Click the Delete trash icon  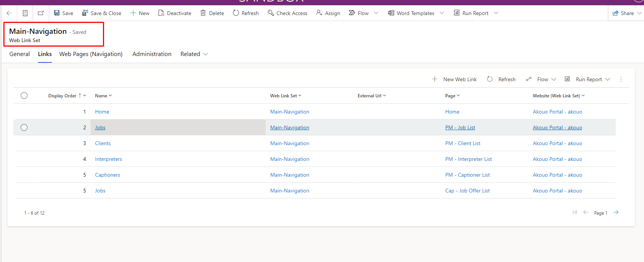click(x=203, y=13)
